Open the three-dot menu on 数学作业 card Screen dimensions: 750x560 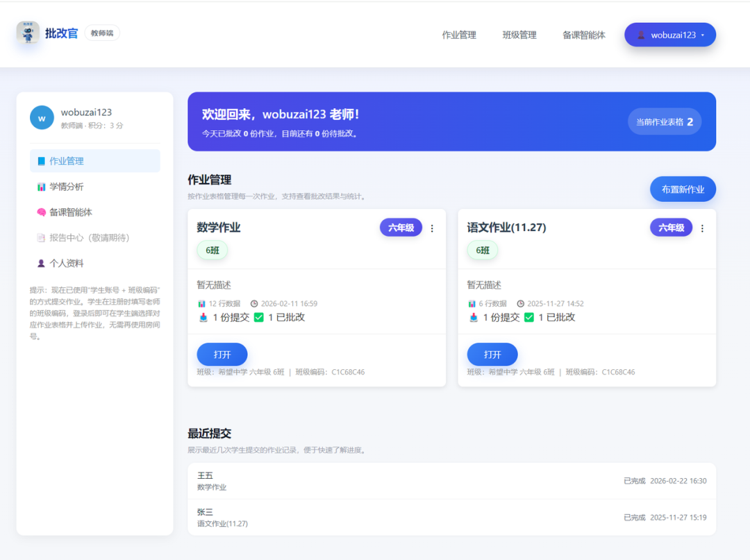432,228
